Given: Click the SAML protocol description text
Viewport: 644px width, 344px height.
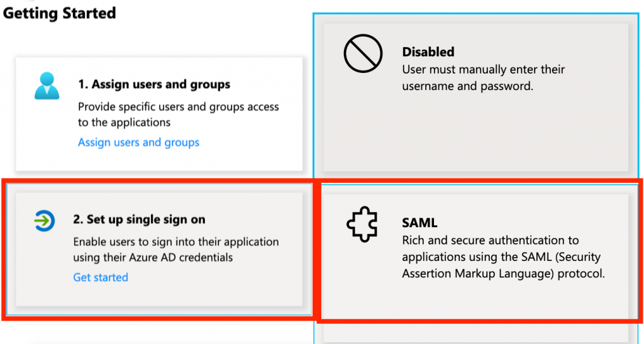Looking at the screenshot, I should click(x=504, y=257).
